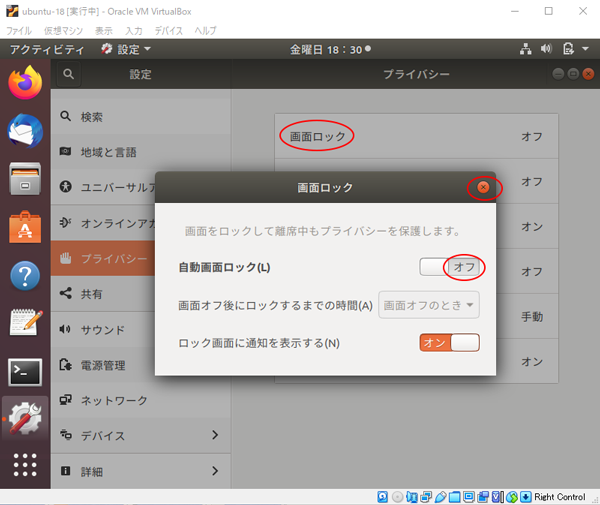Image resolution: width=600 pixels, height=505 pixels.
Task: Click the keyboard capture arrow icon
Action: coord(526,497)
